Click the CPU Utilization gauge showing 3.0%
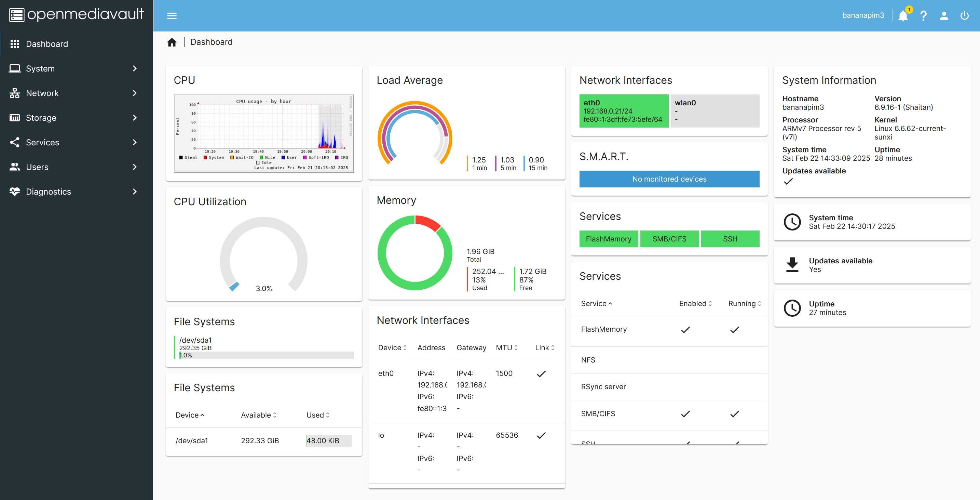Viewport: 980px width, 500px height. pyautogui.click(x=264, y=255)
